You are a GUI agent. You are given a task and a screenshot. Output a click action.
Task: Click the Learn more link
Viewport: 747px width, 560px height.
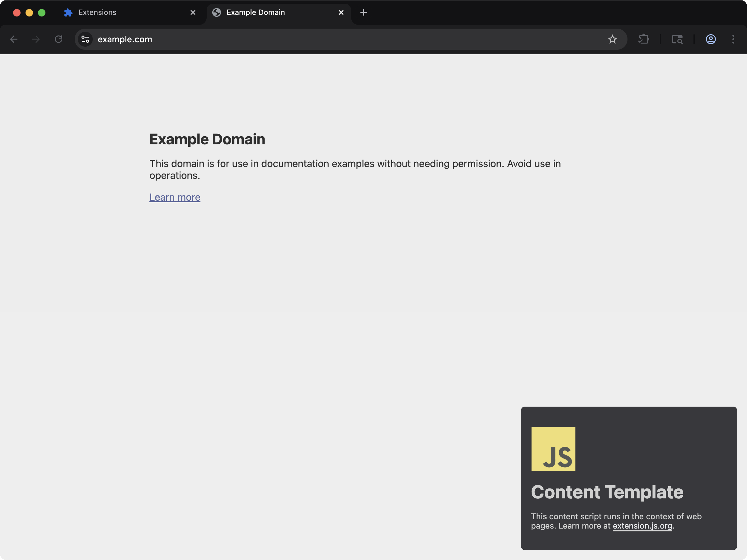[175, 197]
